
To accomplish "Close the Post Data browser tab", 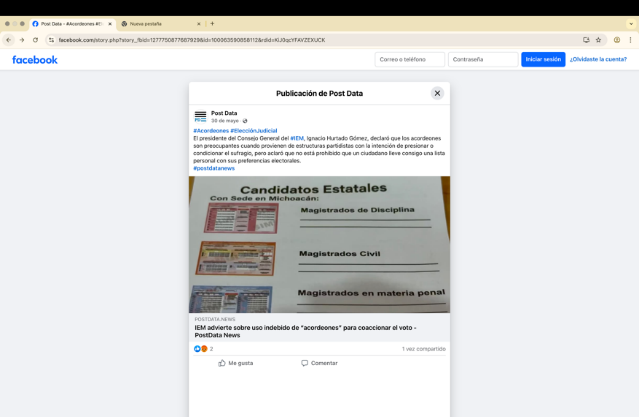I will pyautogui.click(x=110, y=24).
